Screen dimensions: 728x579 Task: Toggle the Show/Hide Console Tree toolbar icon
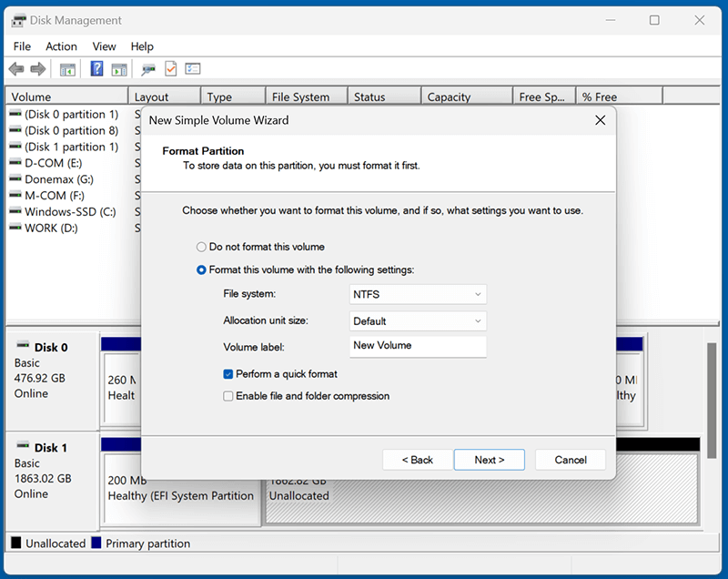(67, 68)
